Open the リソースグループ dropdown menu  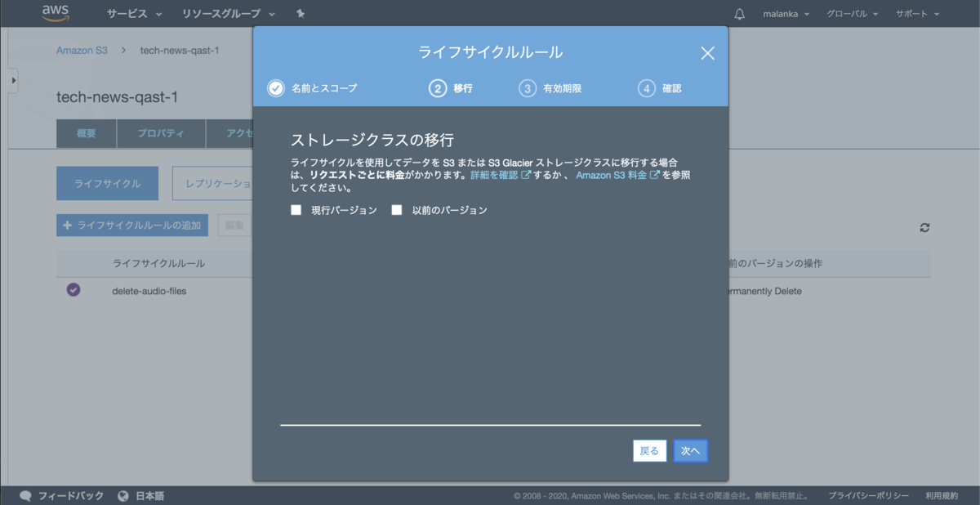229,14
